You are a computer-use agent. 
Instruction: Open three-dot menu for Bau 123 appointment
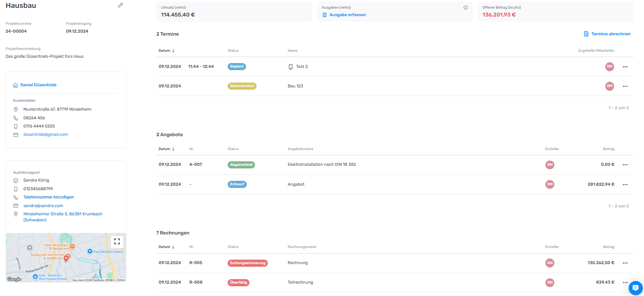coord(625,86)
